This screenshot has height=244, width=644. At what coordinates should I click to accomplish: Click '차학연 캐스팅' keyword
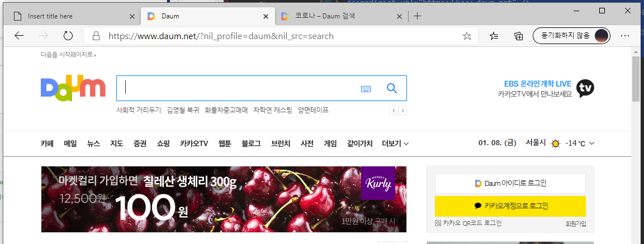pyautogui.click(x=273, y=111)
